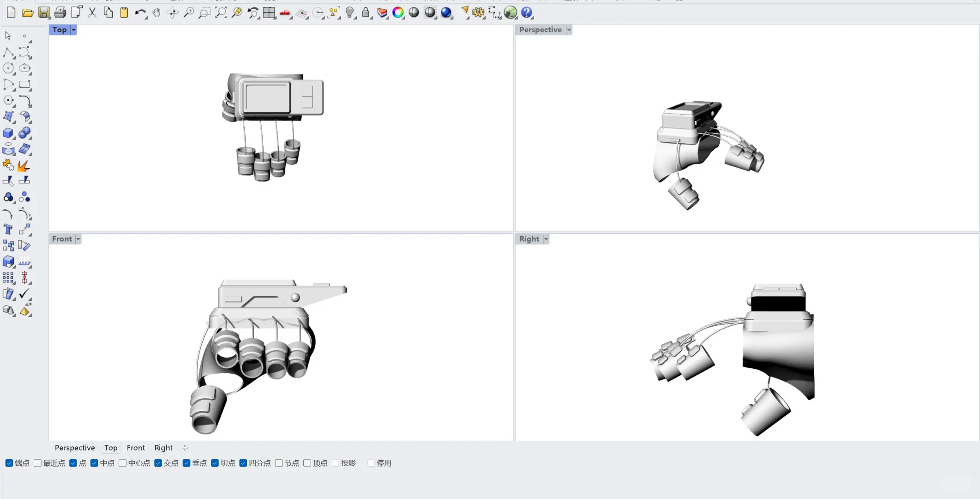
Task: Select the Box solid tool
Action: point(8,133)
